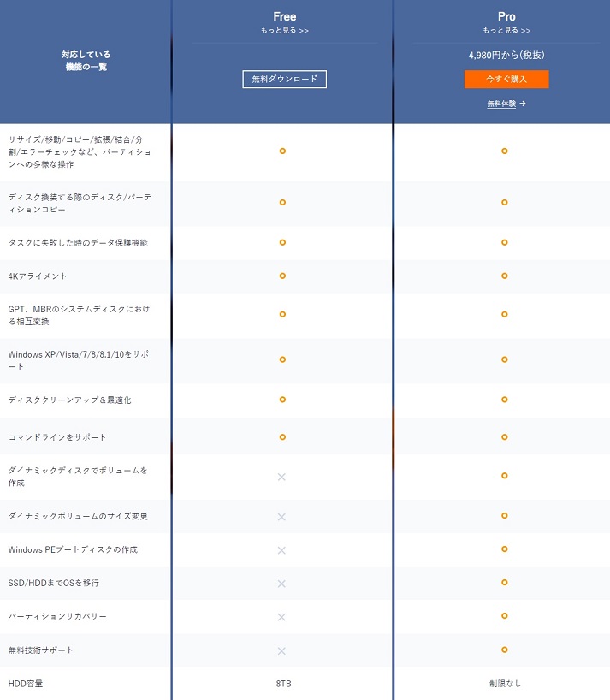This screenshot has width=610, height=700.
Task: Select the Free column heading
Action: [x=285, y=16]
